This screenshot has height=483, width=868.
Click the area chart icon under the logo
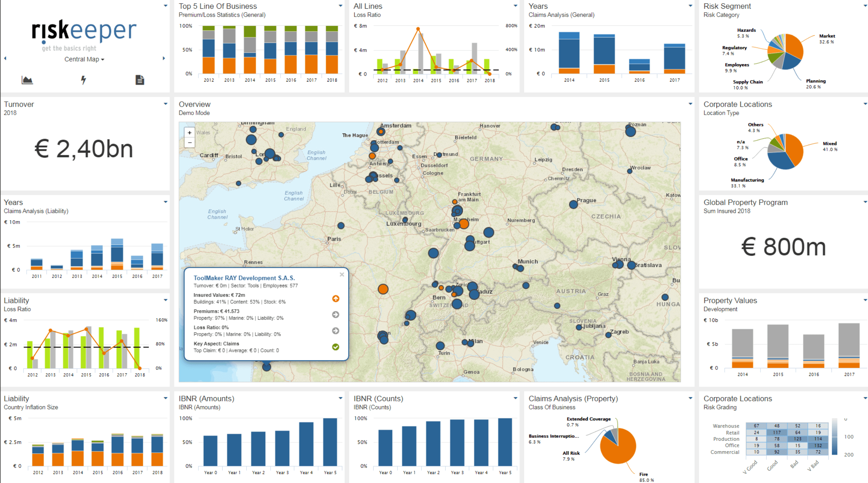(x=27, y=80)
